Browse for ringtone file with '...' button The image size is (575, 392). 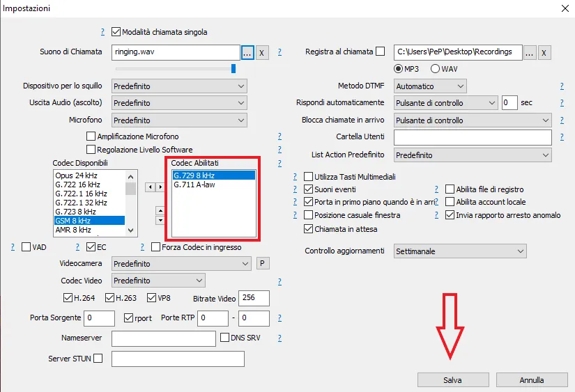point(247,52)
